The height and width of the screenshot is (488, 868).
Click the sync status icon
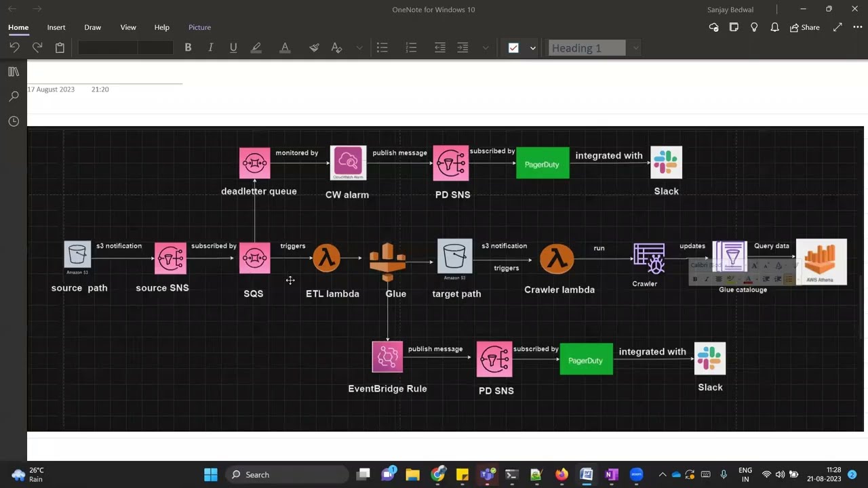(713, 27)
